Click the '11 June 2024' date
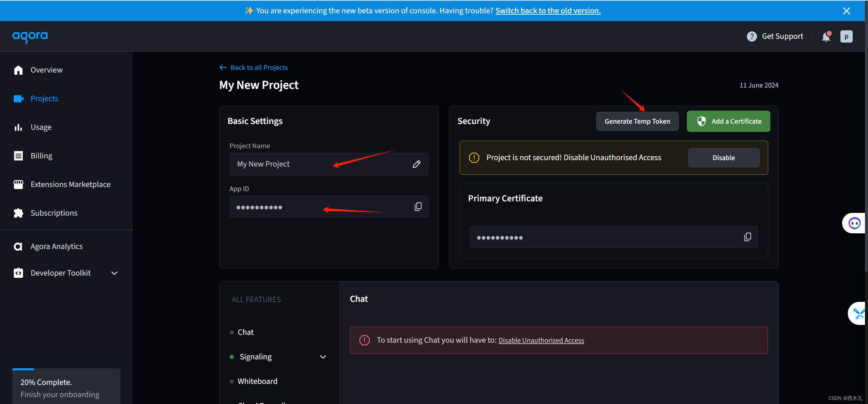 [x=759, y=85]
